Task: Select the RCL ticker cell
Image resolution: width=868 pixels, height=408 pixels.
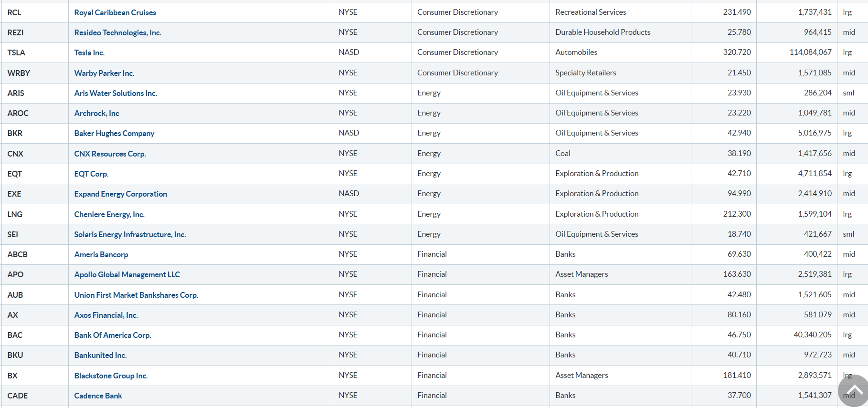Action: coord(35,12)
